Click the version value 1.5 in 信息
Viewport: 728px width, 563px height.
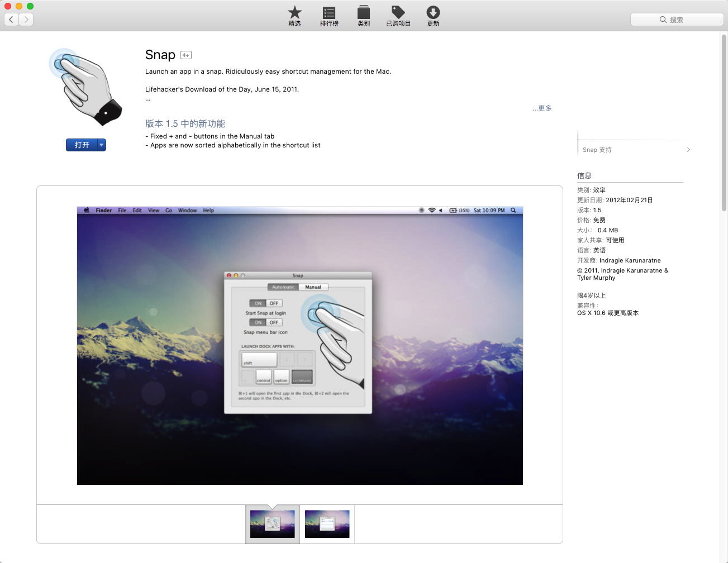coord(597,210)
